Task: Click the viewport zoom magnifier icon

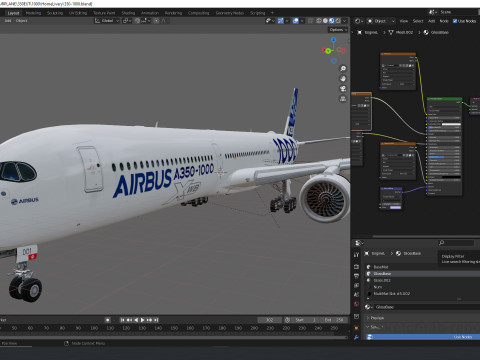Action: pyautogui.click(x=343, y=68)
